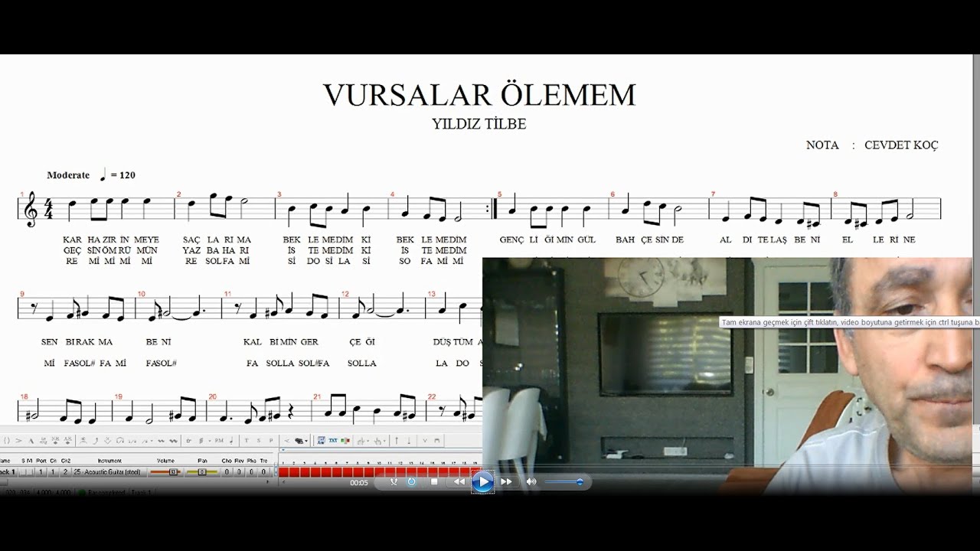Adjust Track 1 yellow pan slider

(x=202, y=472)
